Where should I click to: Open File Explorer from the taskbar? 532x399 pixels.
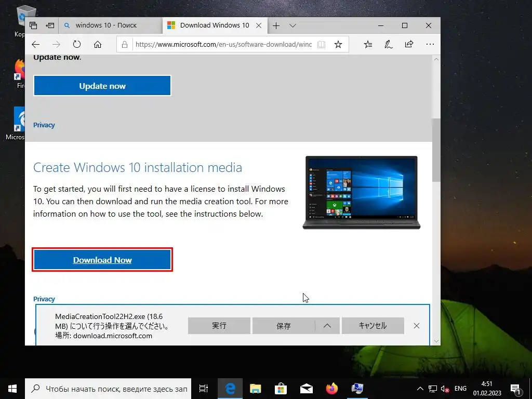[x=256, y=389]
